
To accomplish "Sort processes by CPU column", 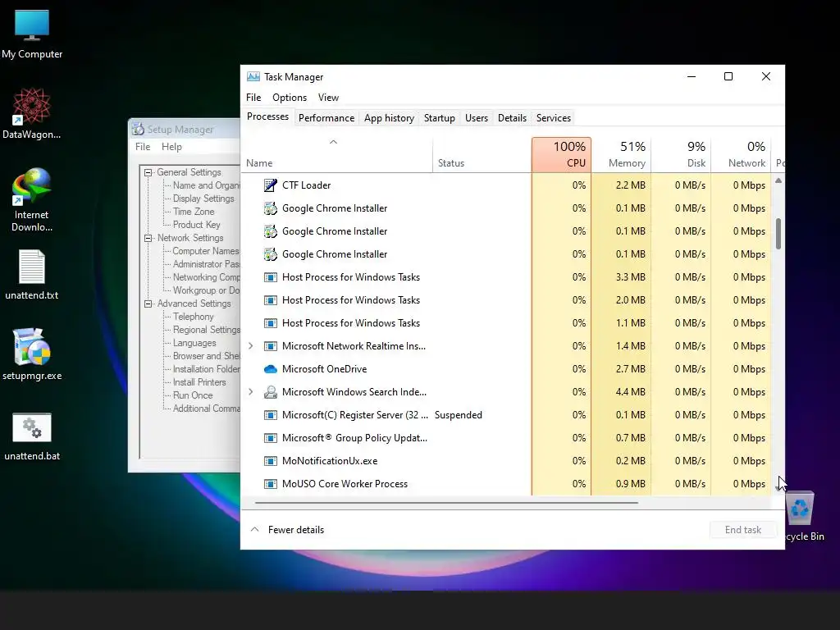I will (561, 155).
